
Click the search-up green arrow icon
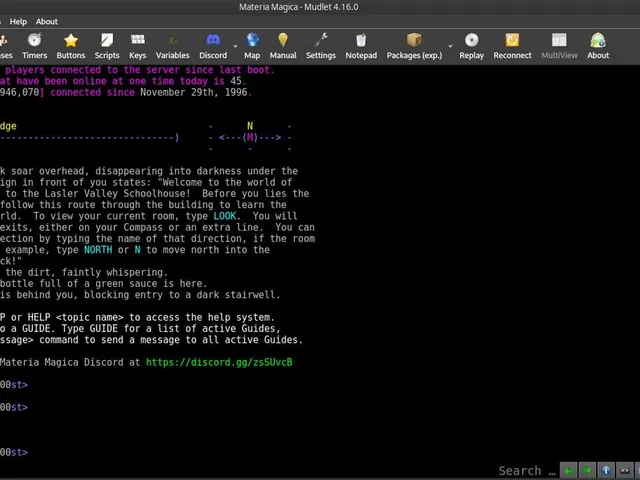point(569,471)
